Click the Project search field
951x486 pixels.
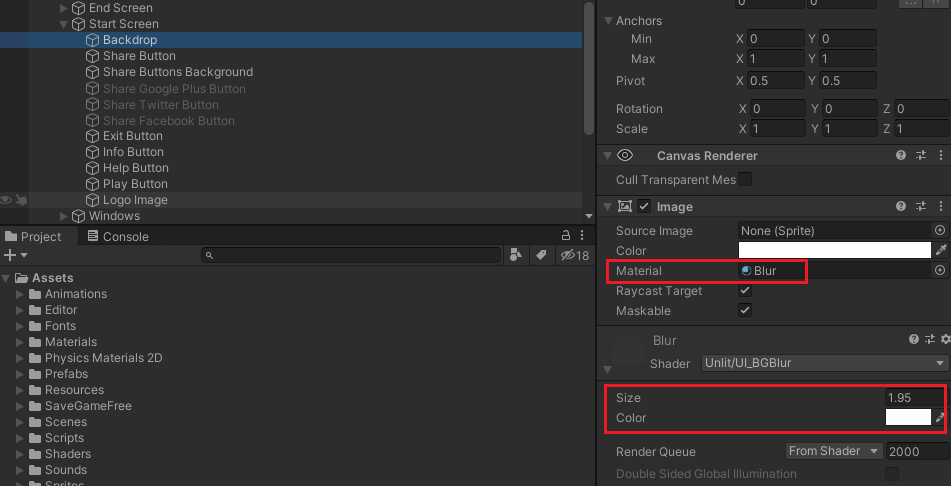coord(351,255)
